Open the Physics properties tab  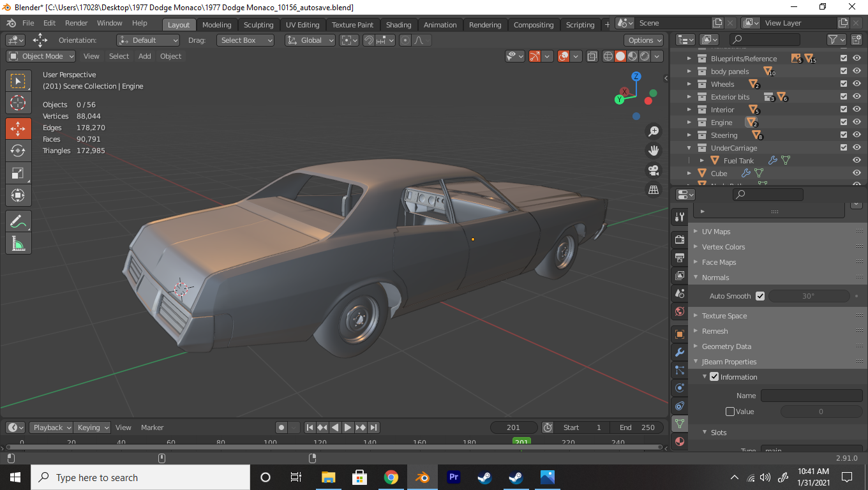(x=680, y=388)
